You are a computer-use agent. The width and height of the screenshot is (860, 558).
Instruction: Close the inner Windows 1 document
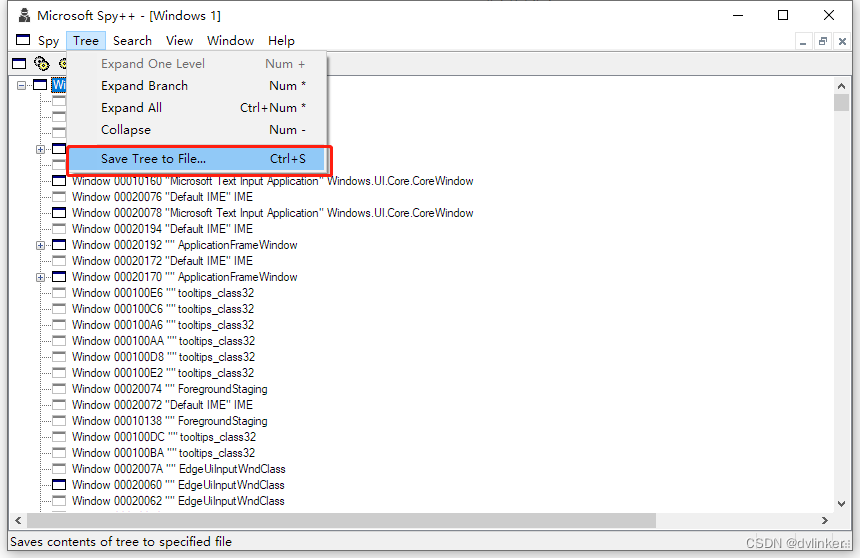[842, 41]
